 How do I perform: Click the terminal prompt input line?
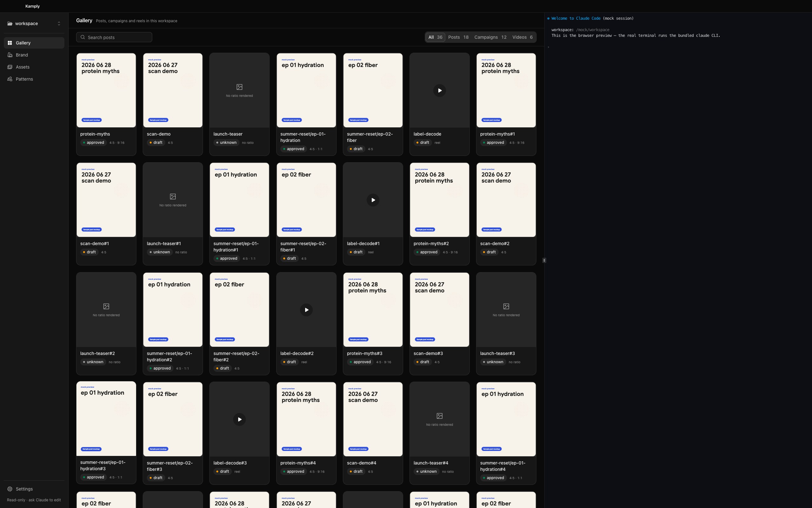(x=678, y=47)
